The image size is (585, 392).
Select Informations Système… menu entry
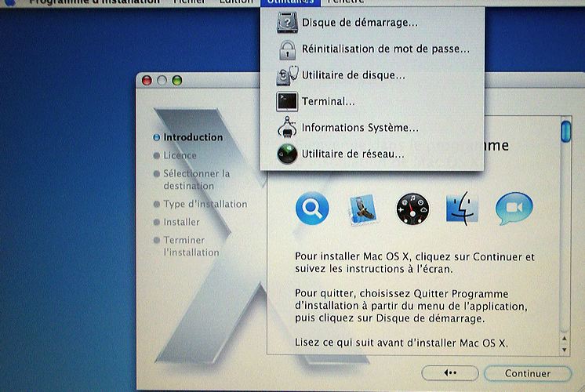tap(372, 128)
